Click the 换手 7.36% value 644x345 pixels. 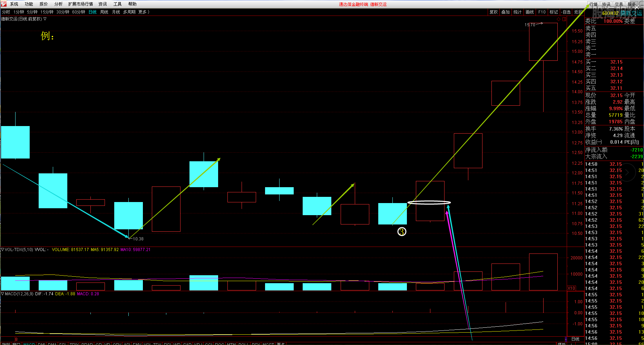616,129
